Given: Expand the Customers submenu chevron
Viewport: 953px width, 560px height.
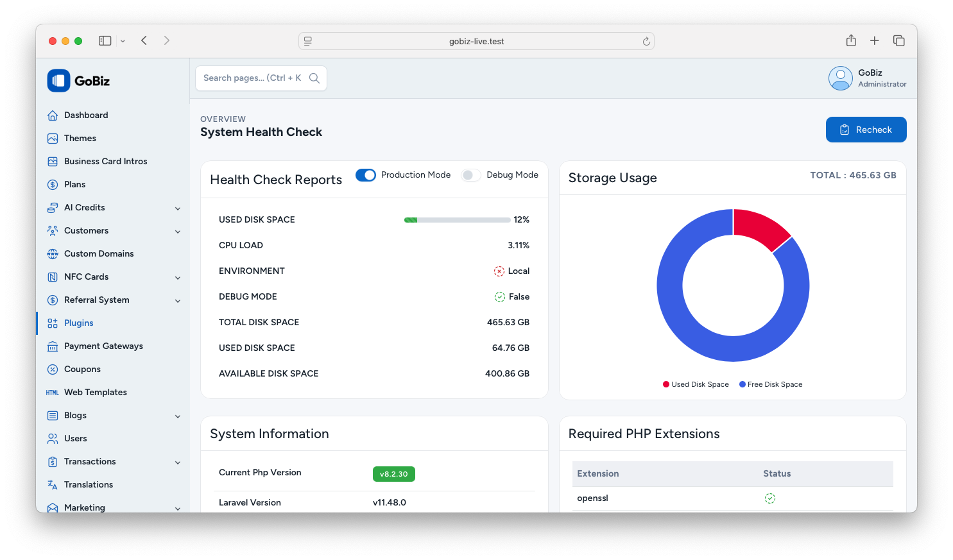Looking at the screenshot, I should 178,232.
